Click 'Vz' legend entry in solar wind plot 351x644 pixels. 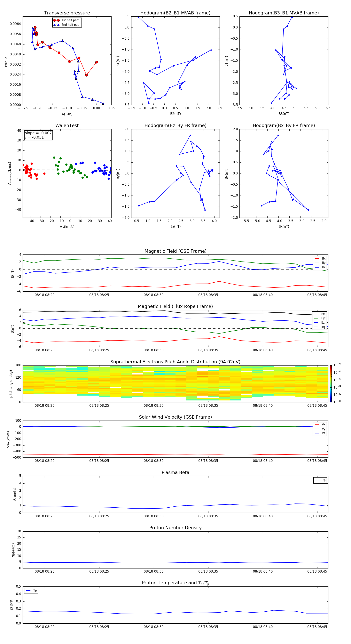coord(320,433)
